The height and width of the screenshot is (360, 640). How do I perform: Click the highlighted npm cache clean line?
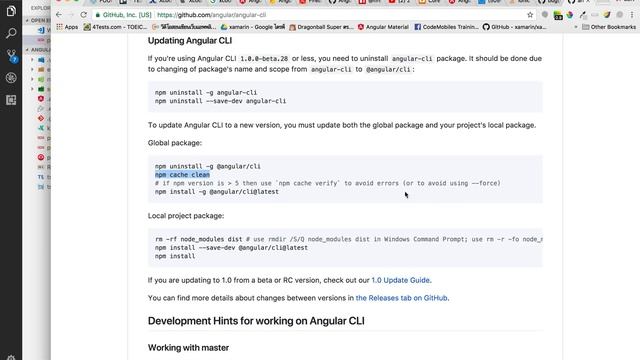pos(182,175)
